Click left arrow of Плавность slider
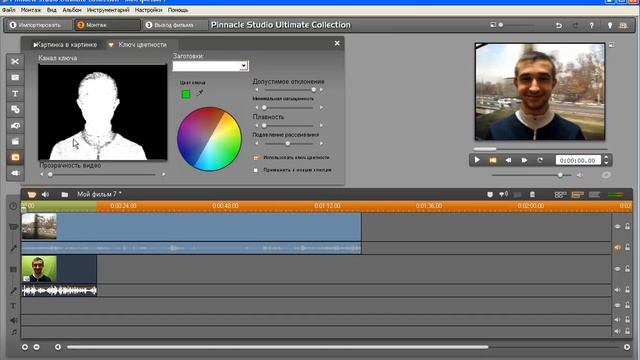 point(257,126)
